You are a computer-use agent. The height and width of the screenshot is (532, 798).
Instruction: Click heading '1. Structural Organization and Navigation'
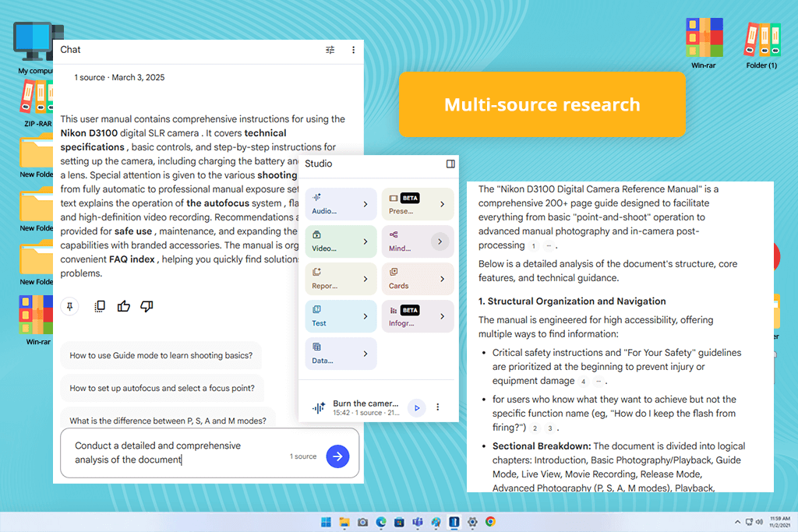tap(571, 301)
